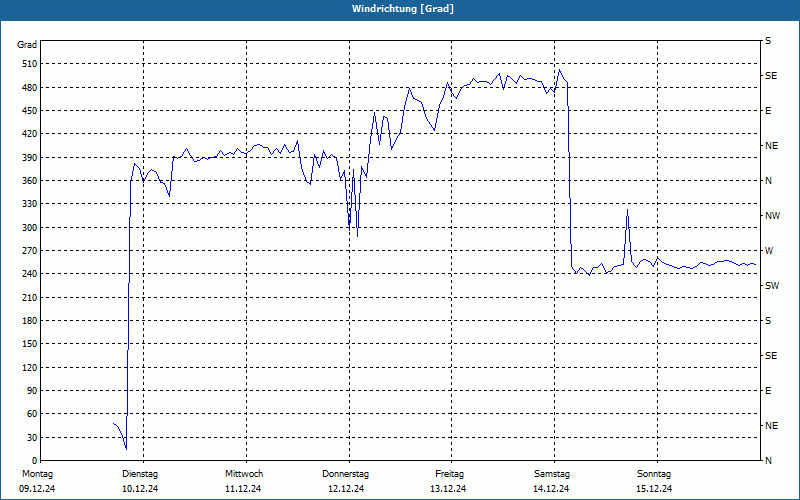This screenshot has width=800, height=500.
Task: Click the spike on Samstag afternoon near 320
Action: [628, 210]
